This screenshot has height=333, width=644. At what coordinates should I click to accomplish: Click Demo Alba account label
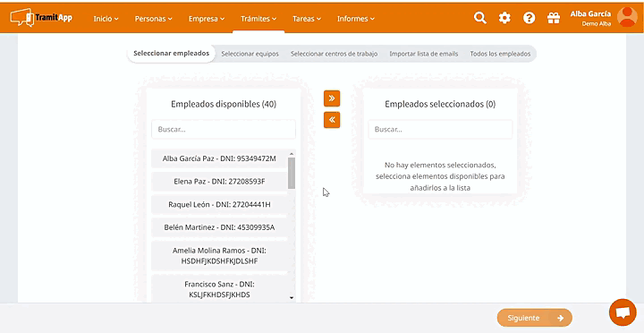(x=597, y=24)
